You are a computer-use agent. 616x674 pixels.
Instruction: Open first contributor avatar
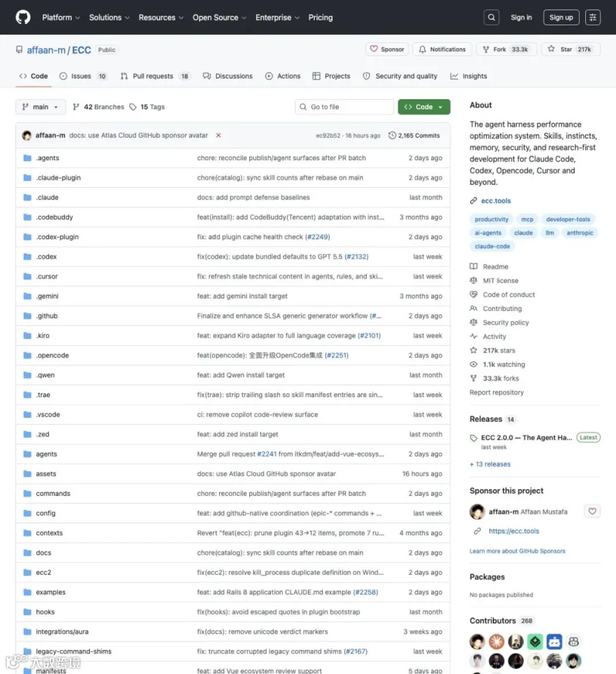tap(477, 642)
